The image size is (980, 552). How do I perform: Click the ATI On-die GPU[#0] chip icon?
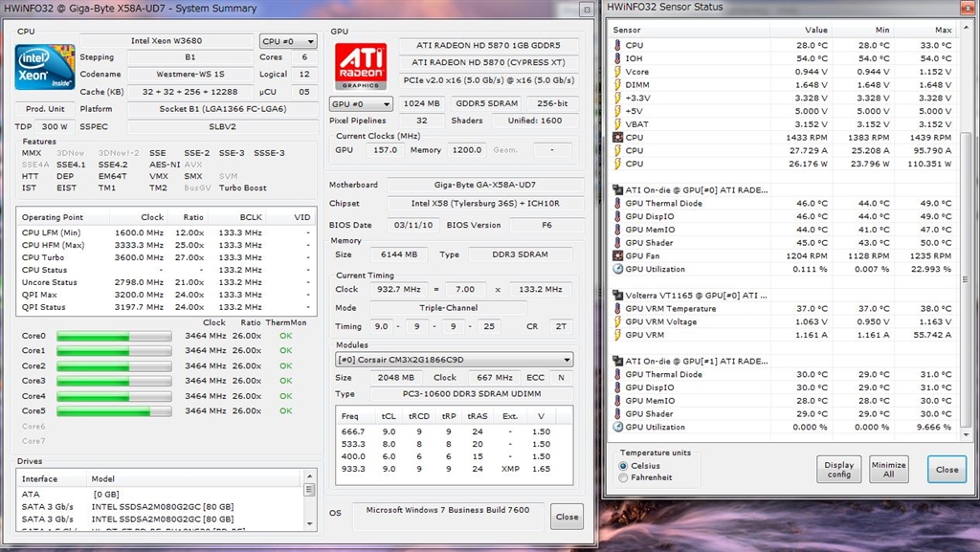(x=617, y=190)
